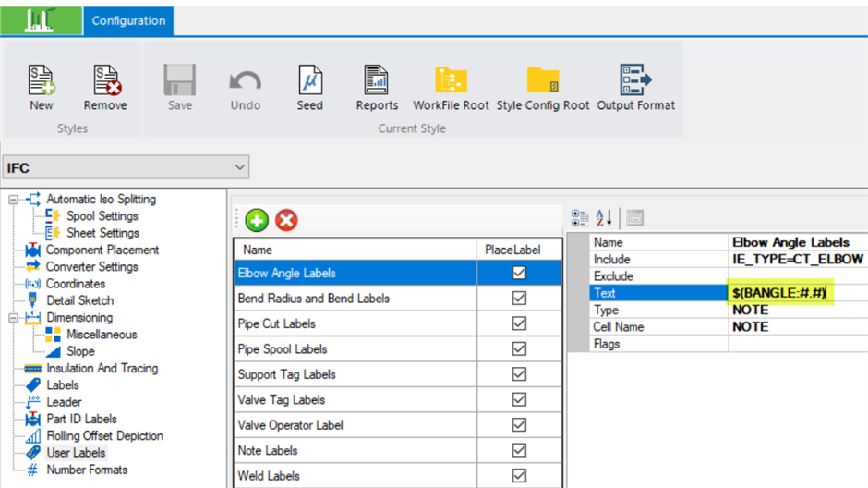Screen dimensions: 868x488
Task: Open Sheet Settings in the tree
Action: (103, 233)
